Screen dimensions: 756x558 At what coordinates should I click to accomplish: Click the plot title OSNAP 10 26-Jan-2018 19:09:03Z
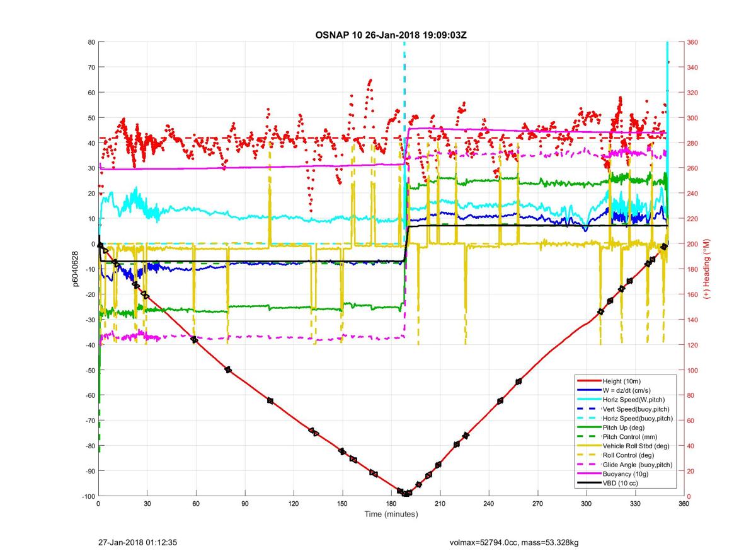[391, 35]
